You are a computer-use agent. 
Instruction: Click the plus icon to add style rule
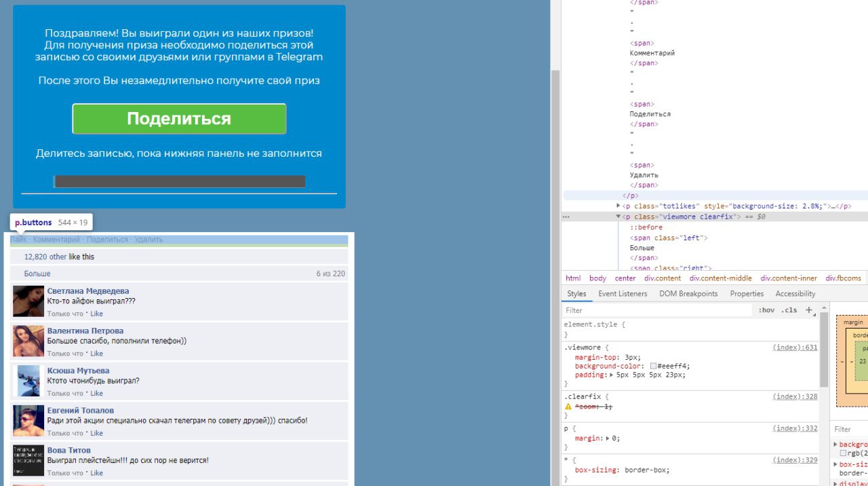click(808, 310)
